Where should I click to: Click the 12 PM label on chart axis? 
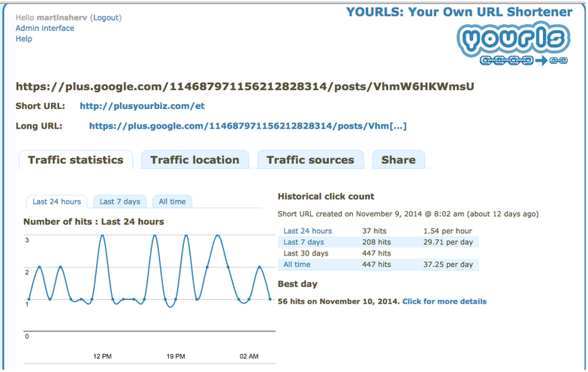pyautogui.click(x=102, y=356)
